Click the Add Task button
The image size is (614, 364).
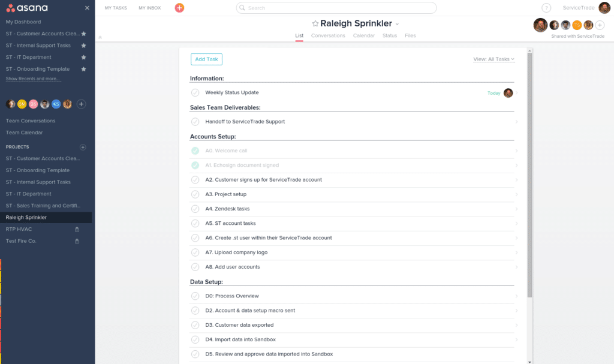click(206, 59)
